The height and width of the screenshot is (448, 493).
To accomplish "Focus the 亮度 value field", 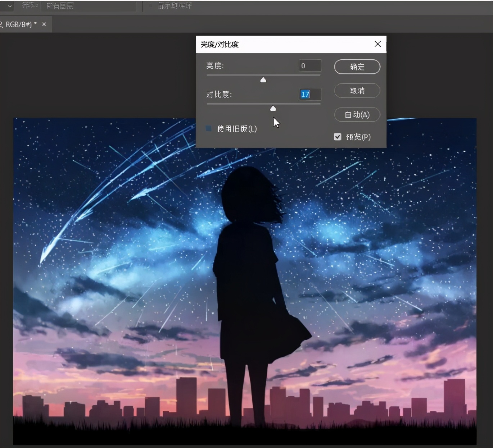I will tap(309, 66).
